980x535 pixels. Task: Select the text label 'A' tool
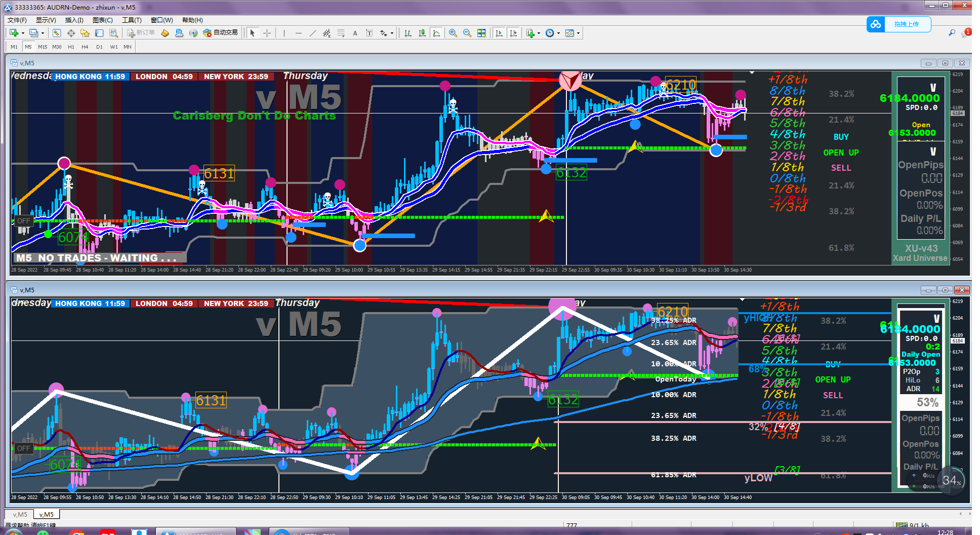tap(355, 33)
